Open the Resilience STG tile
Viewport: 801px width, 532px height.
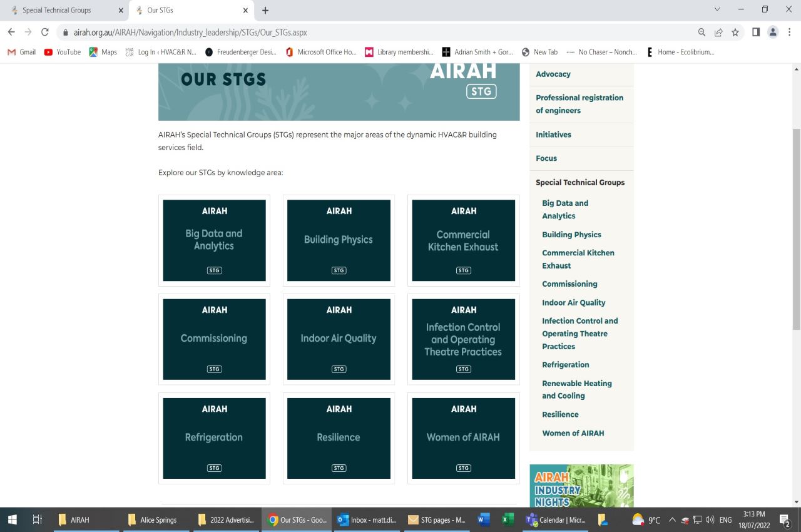[x=339, y=438]
